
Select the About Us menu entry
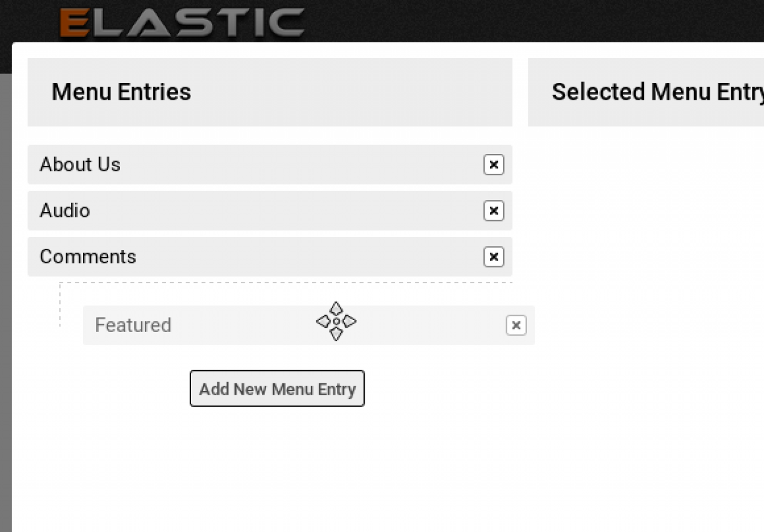coord(80,165)
